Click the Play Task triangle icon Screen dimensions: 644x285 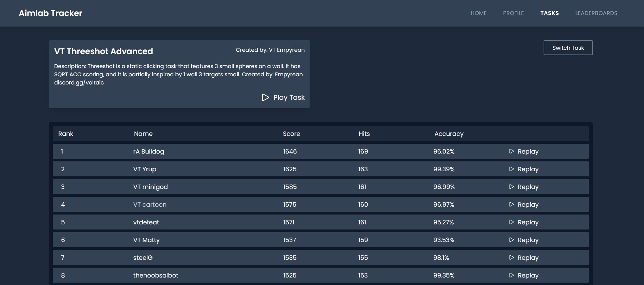(265, 97)
